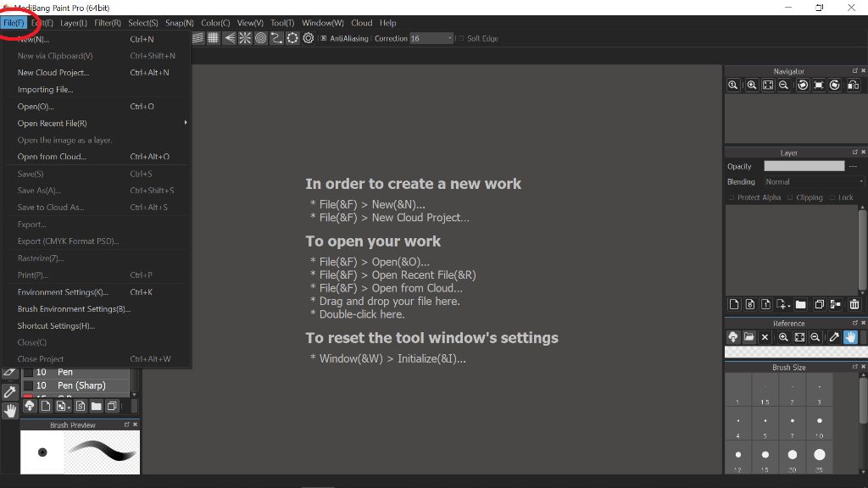Merge layer down icon in Layer panel
This screenshot has height=488, width=868.
click(x=835, y=304)
